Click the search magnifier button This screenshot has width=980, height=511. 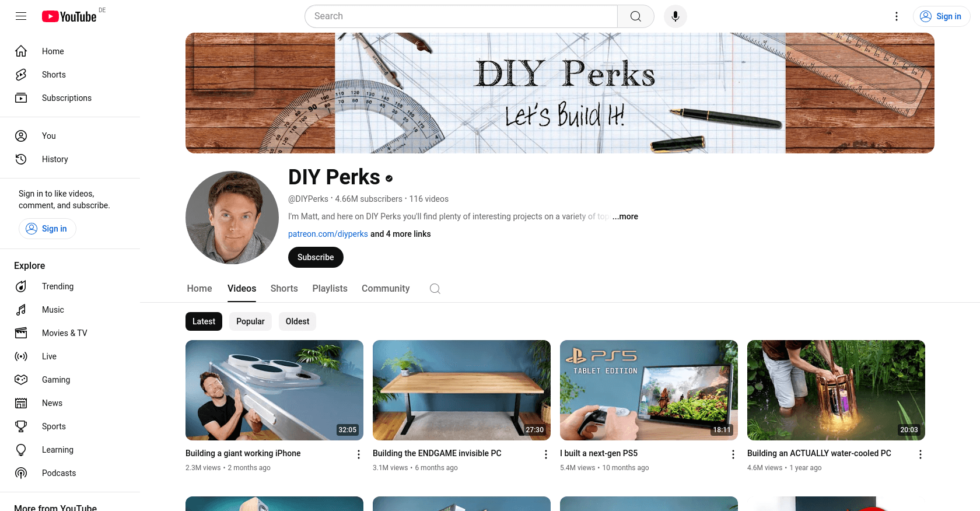pos(636,16)
